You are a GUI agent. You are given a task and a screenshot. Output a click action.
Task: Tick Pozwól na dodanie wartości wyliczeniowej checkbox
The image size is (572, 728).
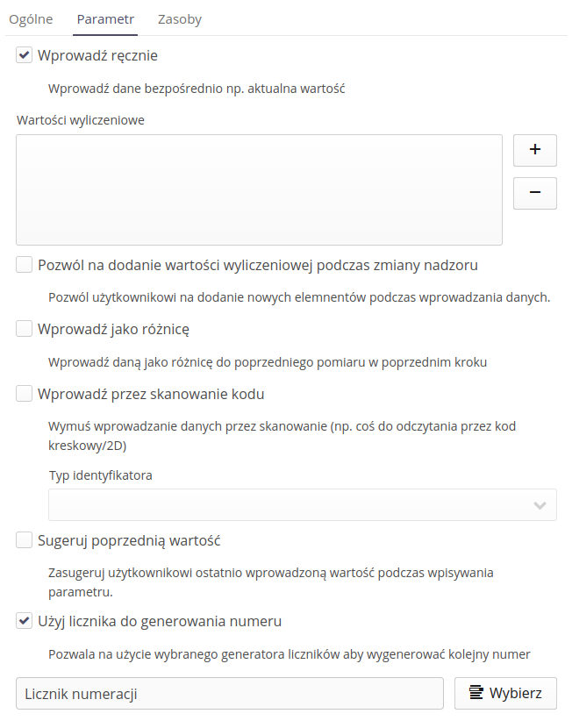(x=25, y=264)
